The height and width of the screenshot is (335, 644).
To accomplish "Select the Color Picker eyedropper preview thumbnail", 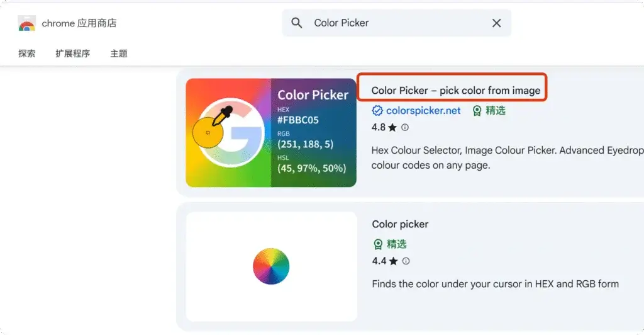I will pos(271,133).
